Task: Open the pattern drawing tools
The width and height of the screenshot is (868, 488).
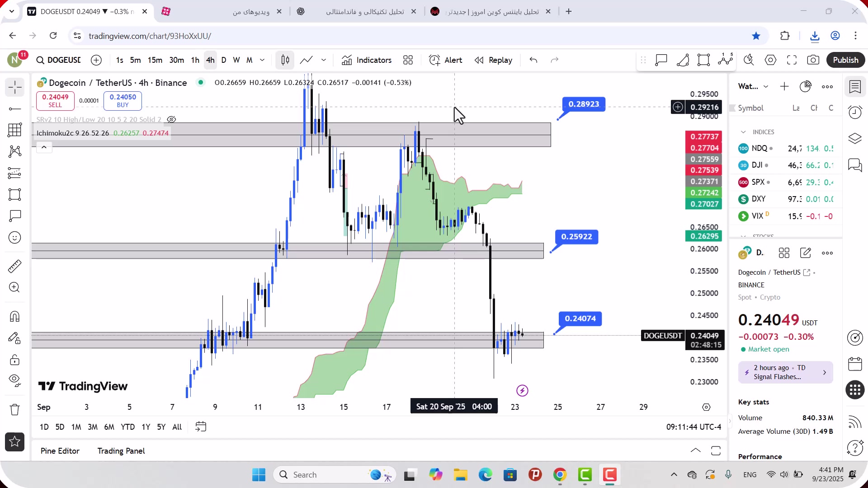Action: point(15,151)
